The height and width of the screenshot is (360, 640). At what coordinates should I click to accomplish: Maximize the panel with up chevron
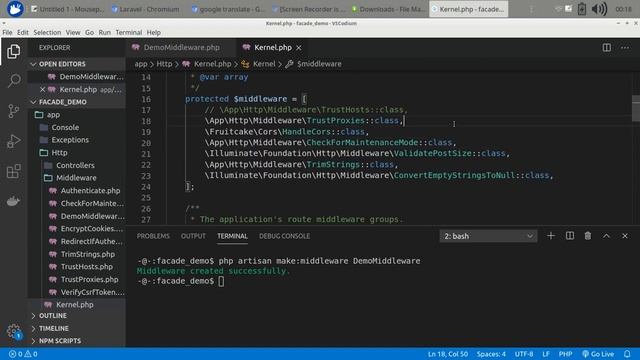pos(606,236)
